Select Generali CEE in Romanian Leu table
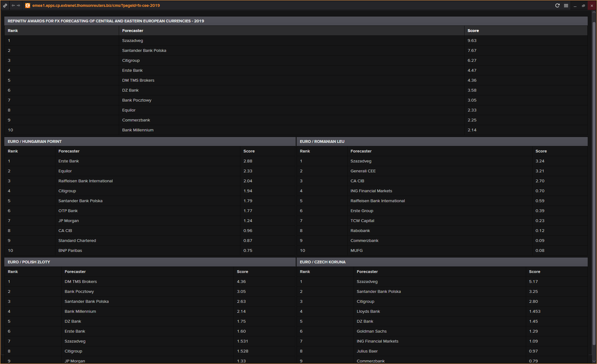597x364 pixels. (x=363, y=171)
